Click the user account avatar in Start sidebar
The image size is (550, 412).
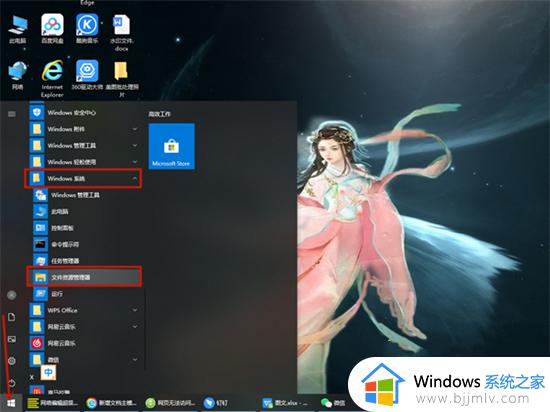point(12,295)
